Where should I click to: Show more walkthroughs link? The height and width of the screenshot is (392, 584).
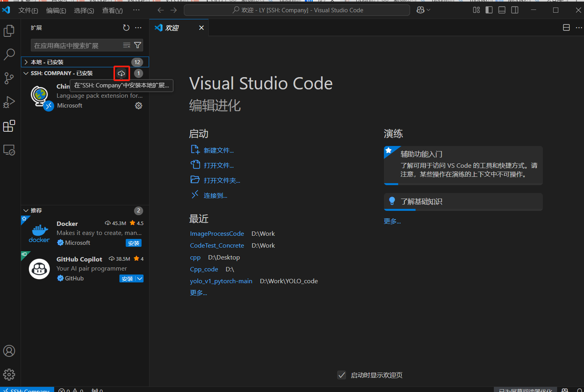(392, 221)
